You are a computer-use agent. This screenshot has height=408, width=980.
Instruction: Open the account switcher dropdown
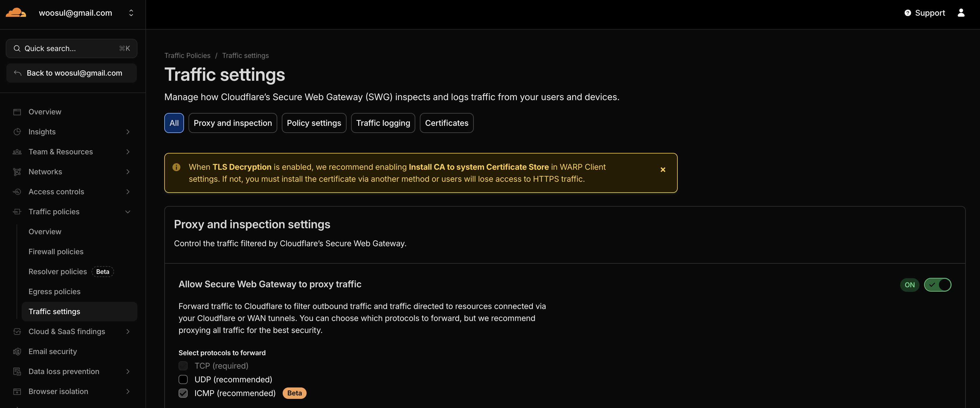coord(131,13)
